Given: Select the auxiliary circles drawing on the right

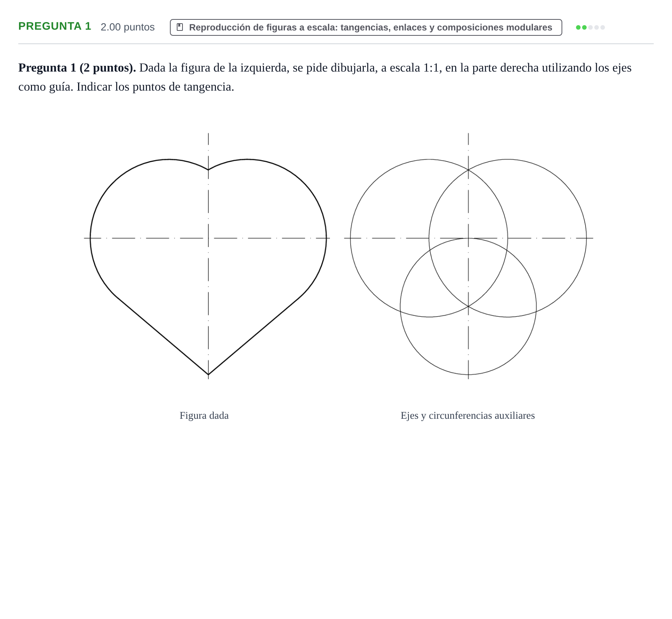Looking at the screenshot, I should (x=468, y=256).
